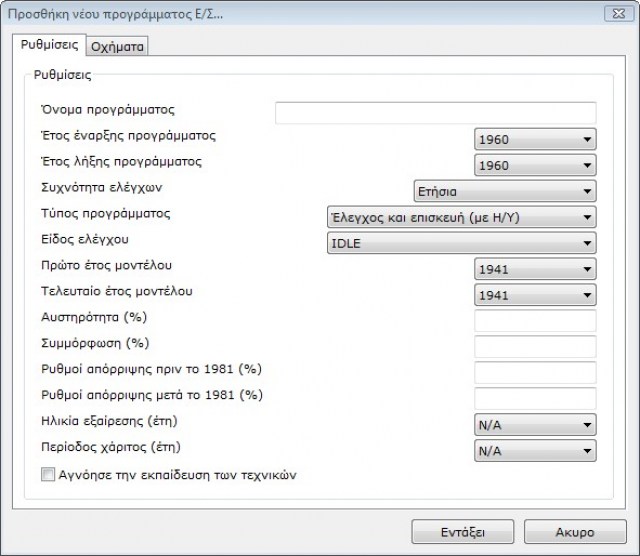This screenshot has height=556, width=640.
Task: Select the Ρυθμίσεις tab
Action: (x=49, y=46)
